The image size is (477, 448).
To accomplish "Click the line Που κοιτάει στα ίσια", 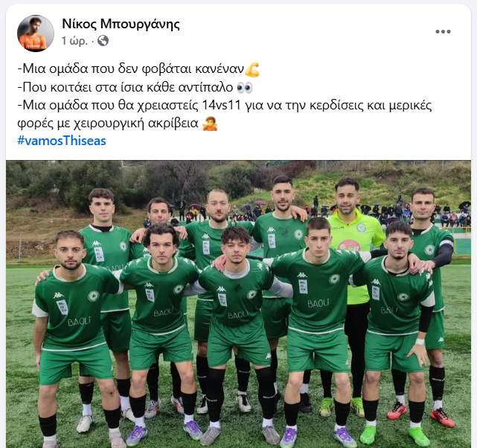I will [125, 88].
